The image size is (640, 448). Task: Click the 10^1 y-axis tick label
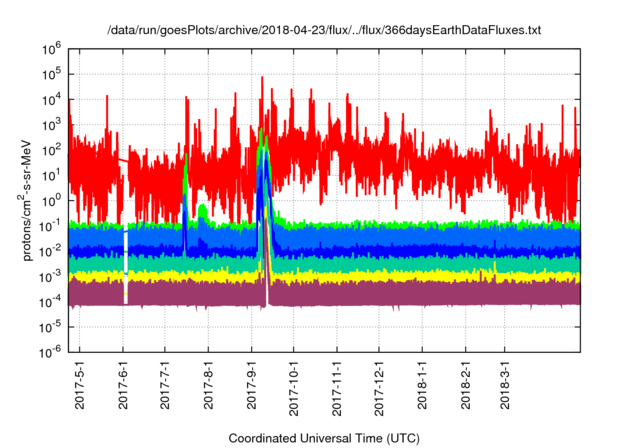51,175
